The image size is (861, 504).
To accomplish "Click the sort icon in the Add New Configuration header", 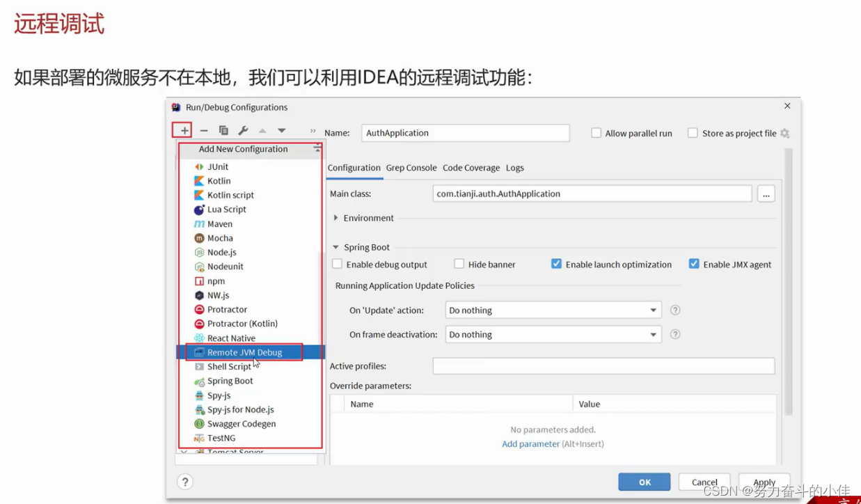I will [317, 148].
